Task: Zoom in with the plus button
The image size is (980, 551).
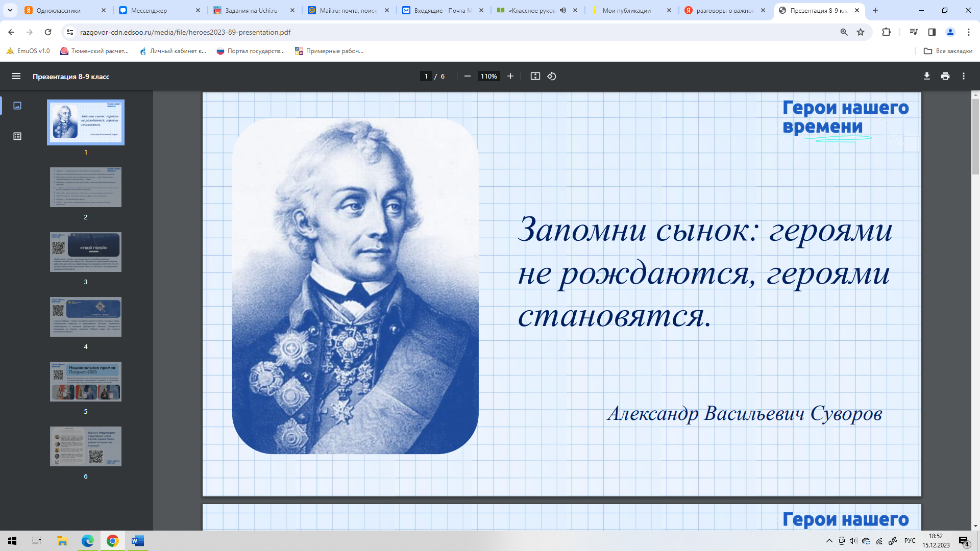Action: point(510,76)
